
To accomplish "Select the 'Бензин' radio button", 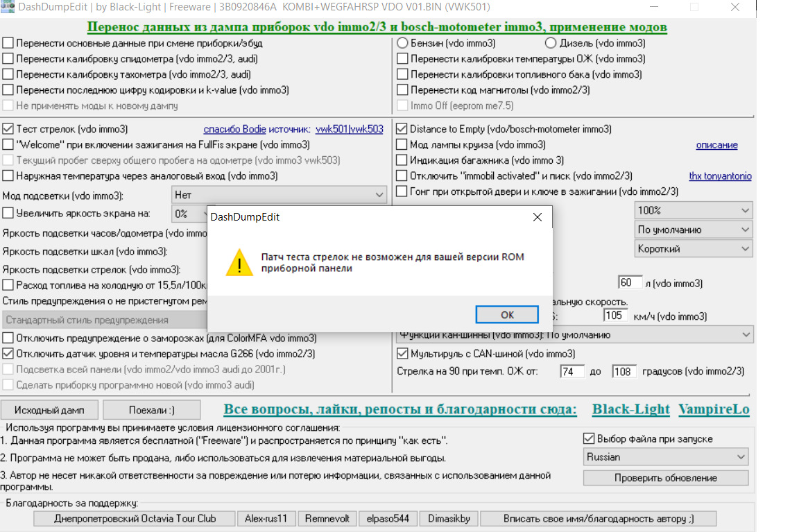I will [x=402, y=43].
